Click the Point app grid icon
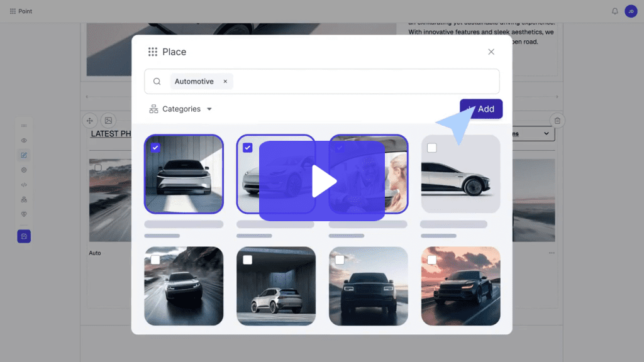 click(13, 11)
